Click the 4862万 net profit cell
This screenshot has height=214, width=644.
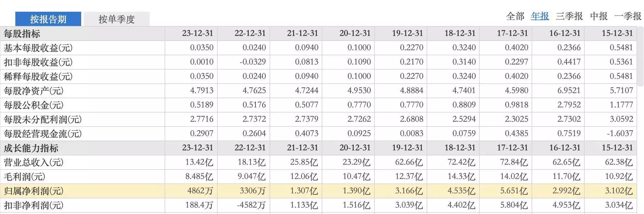click(x=200, y=191)
